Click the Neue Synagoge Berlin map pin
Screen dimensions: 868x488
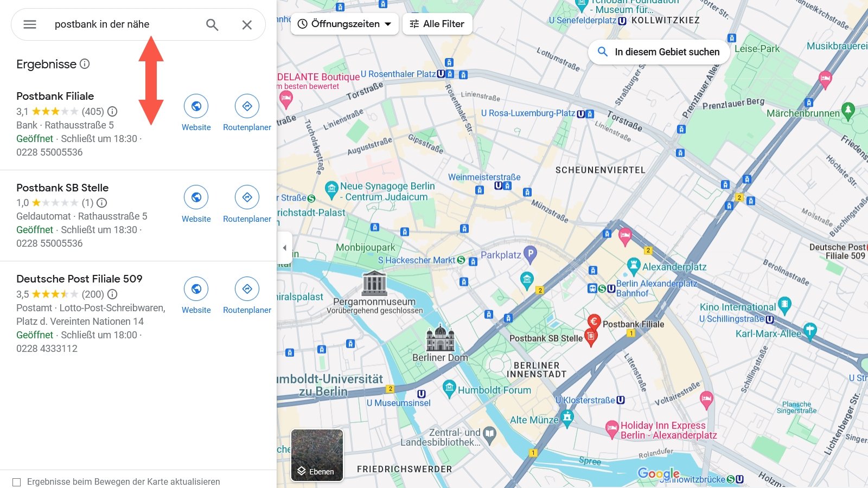[331, 190]
